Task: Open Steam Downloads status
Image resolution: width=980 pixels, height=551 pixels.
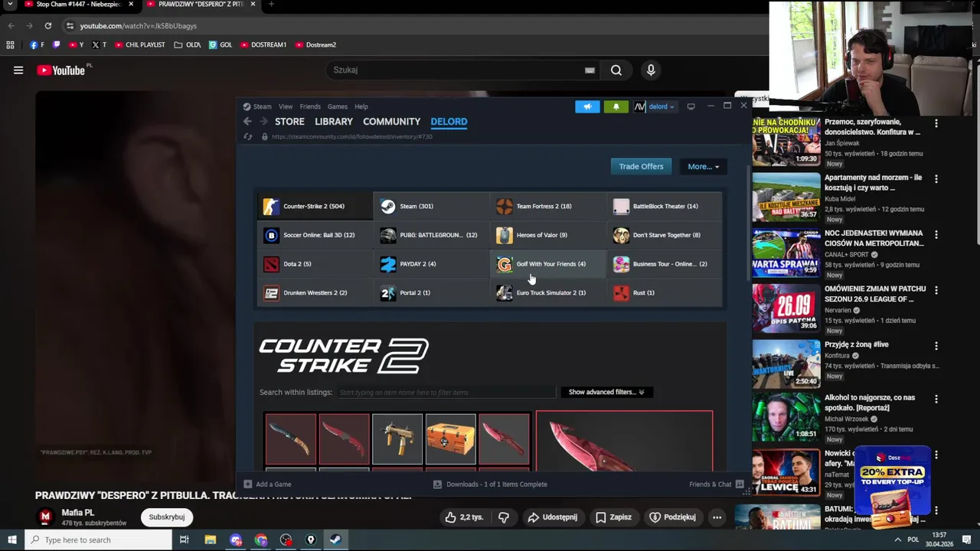Action: [x=490, y=484]
